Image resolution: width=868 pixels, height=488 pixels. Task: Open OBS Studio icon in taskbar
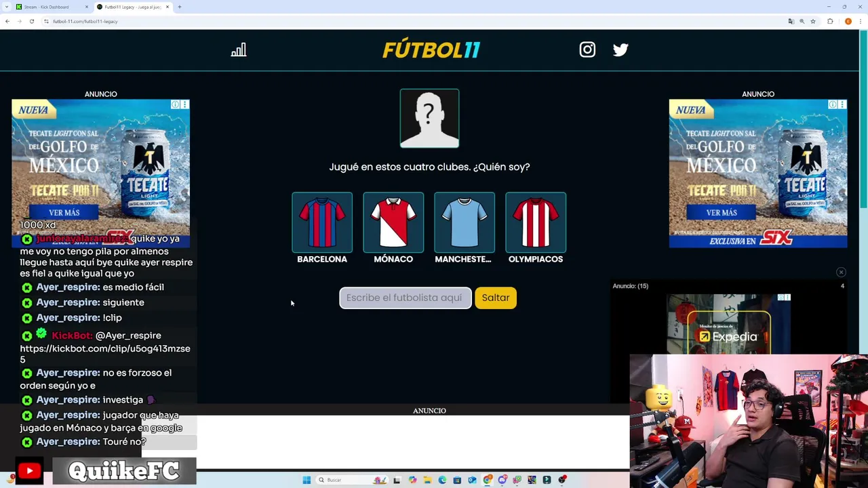tap(561, 480)
